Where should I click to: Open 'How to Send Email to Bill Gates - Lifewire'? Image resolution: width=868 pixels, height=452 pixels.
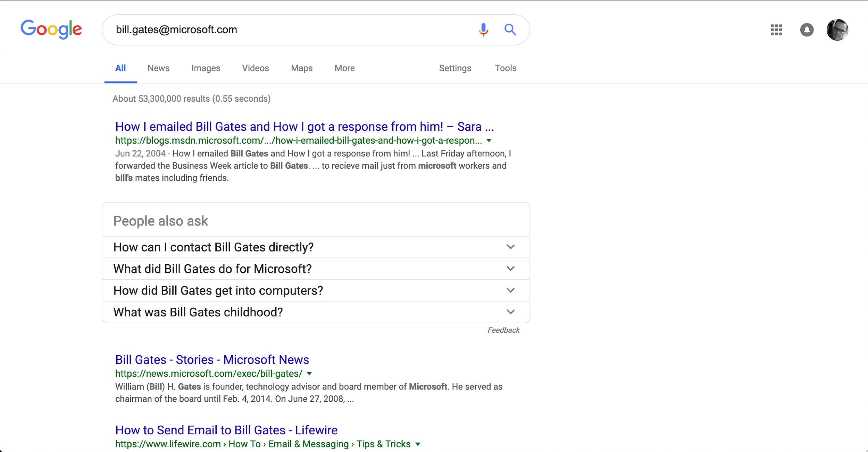(x=226, y=430)
